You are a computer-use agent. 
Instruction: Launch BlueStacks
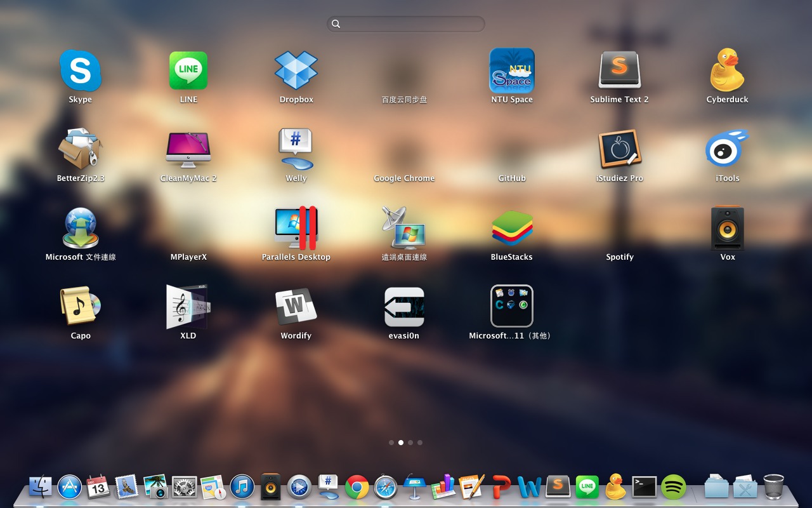pos(512,228)
